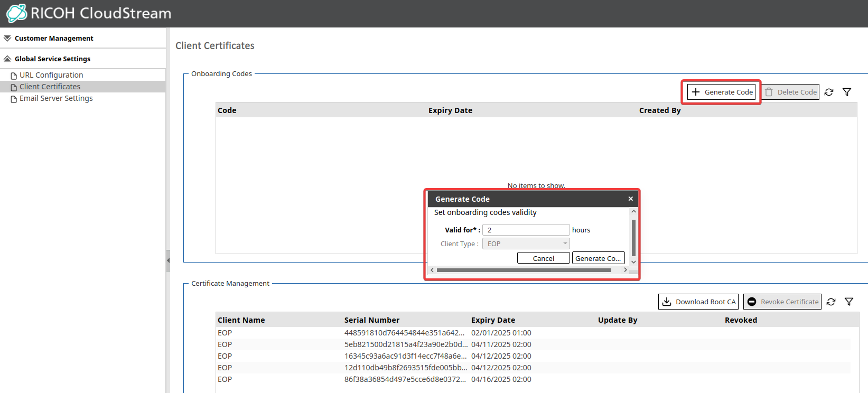The height and width of the screenshot is (393, 868).
Task: Select Client Certificates in sidebar
Action: [50, 87]
